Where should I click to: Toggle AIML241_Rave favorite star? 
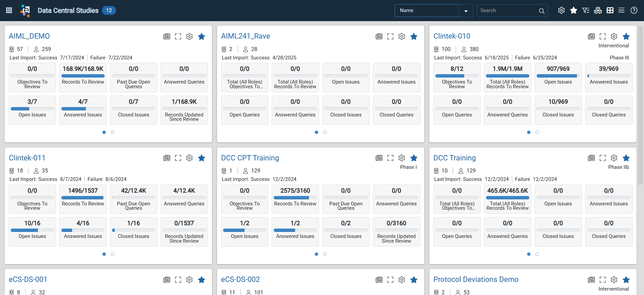pos(414,36)
